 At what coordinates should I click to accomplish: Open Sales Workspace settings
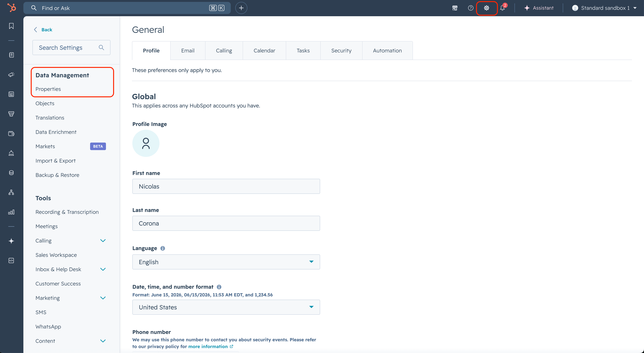56,255
